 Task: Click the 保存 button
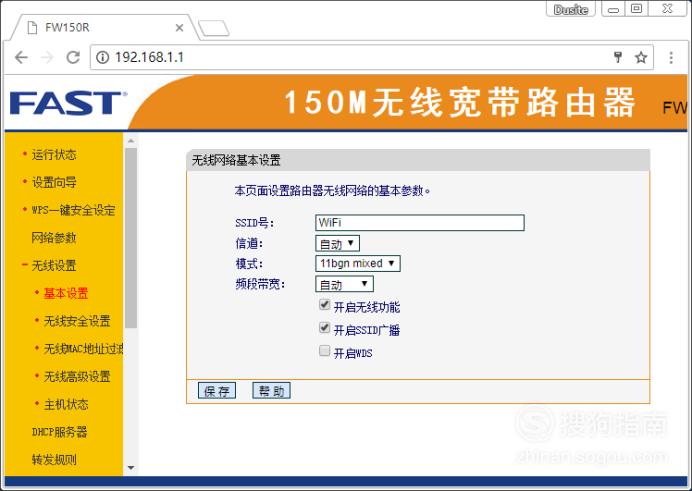coord(217,391)
